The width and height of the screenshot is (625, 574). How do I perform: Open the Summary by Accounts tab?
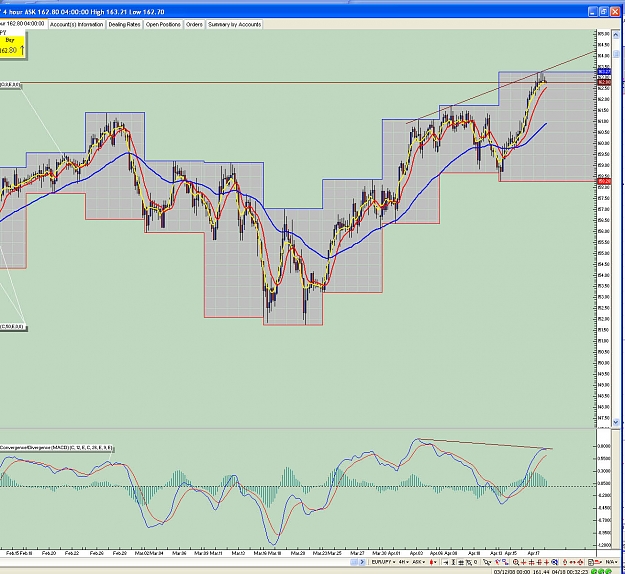click(234, 24)
